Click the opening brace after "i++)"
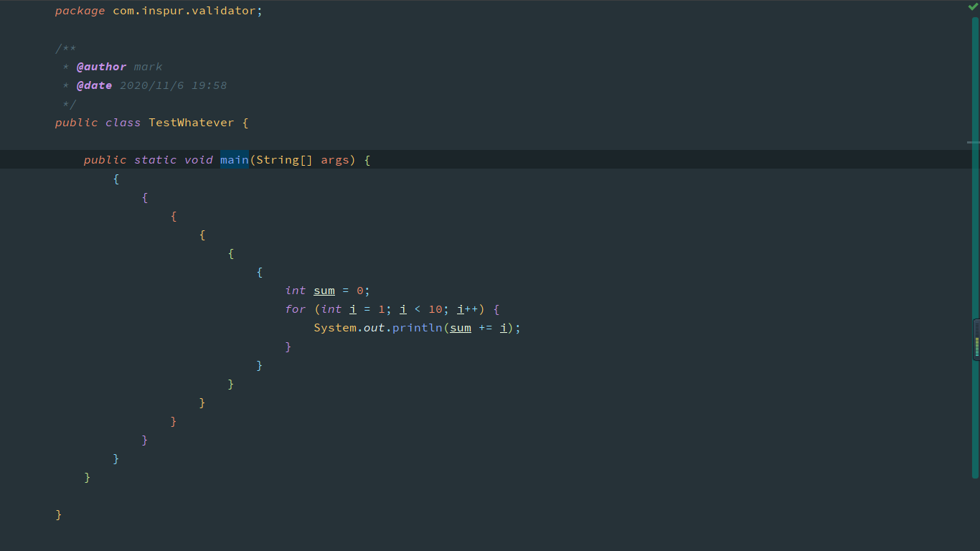This screenshot has width=980, height=551. pos(496,309)
